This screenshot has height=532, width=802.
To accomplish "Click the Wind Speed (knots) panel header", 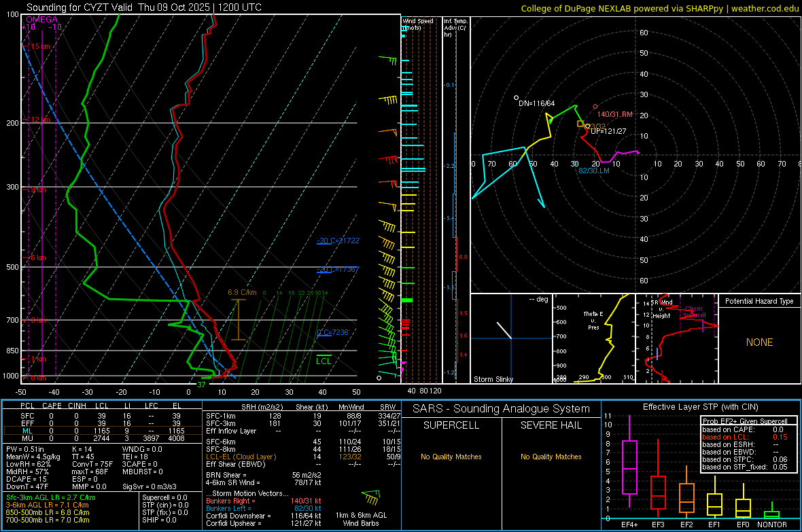I will 418,24.
